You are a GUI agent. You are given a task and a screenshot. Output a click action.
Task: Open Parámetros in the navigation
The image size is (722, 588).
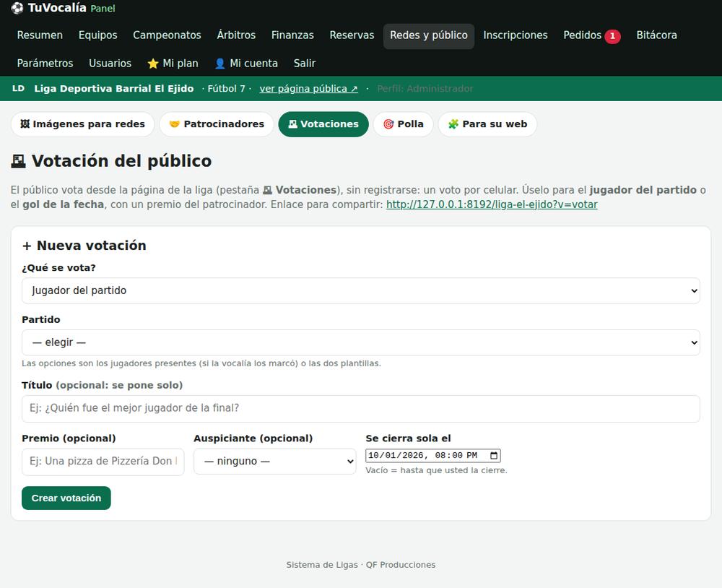pos(45,64)
